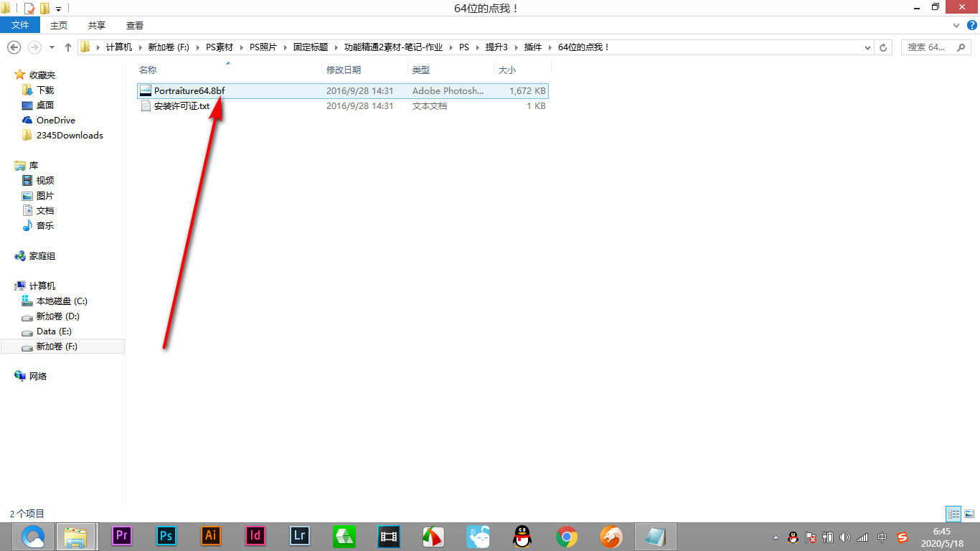Open Adobe Illustrator taskbar icon
Viewport: 980px width, 551px height.
tap(211, 536)
